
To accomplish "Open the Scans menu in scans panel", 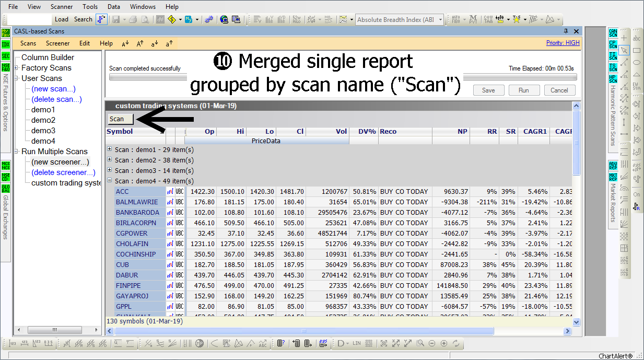I will coord(28,43).
